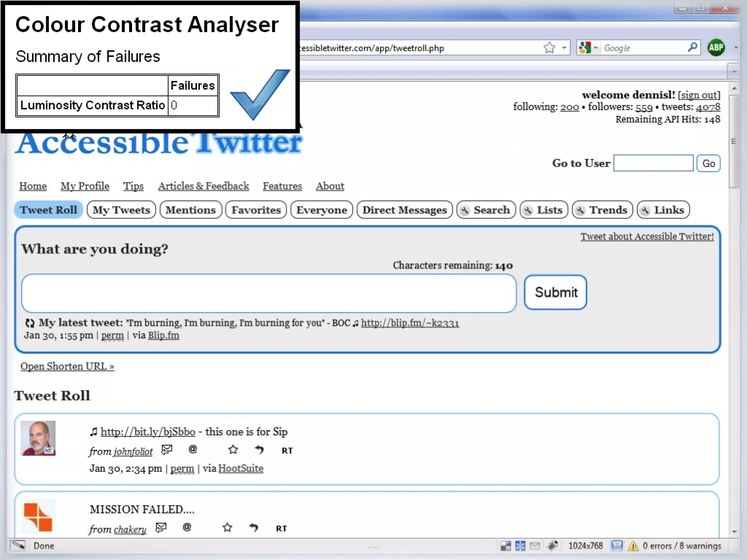This screenshot has width=747, height=560.
Task: Click the sign out link
Action: (699, 95)
